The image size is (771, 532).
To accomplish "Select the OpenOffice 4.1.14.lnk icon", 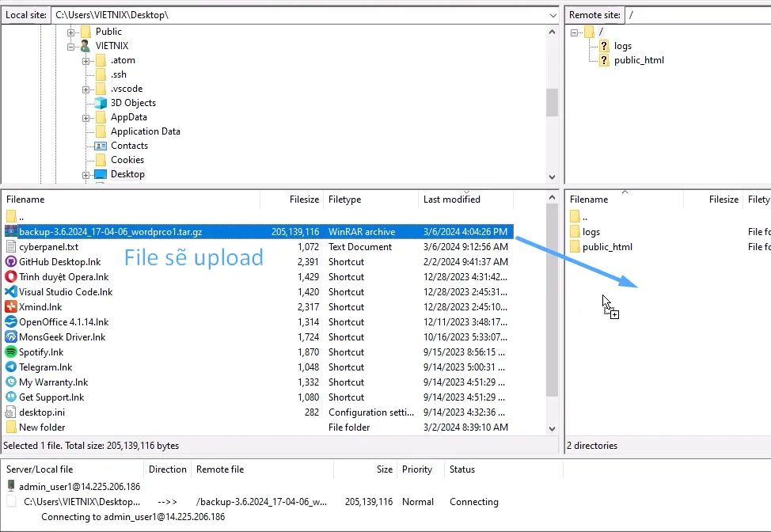I will [11, 322].
